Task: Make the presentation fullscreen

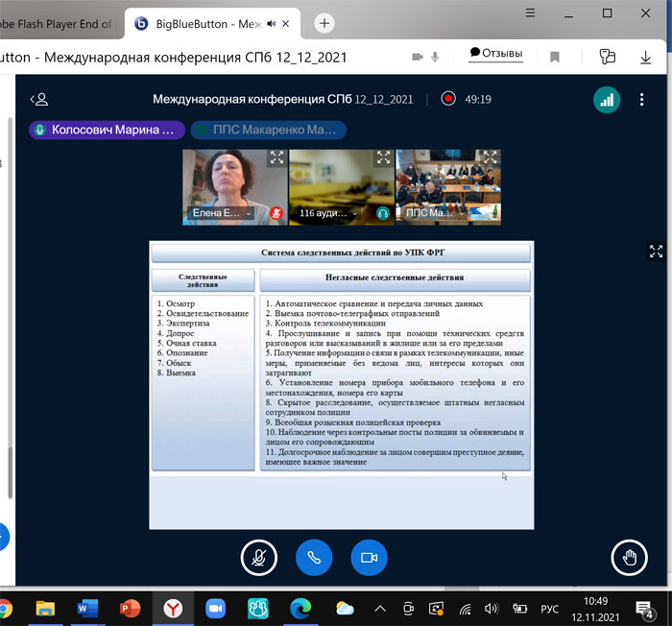Action: coord(657,252)
